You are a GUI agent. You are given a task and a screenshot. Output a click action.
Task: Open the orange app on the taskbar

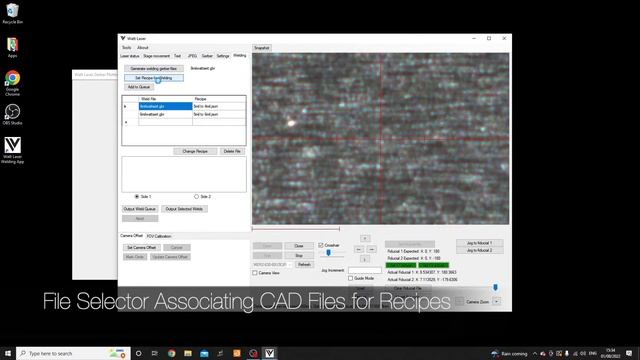(237, 353)
